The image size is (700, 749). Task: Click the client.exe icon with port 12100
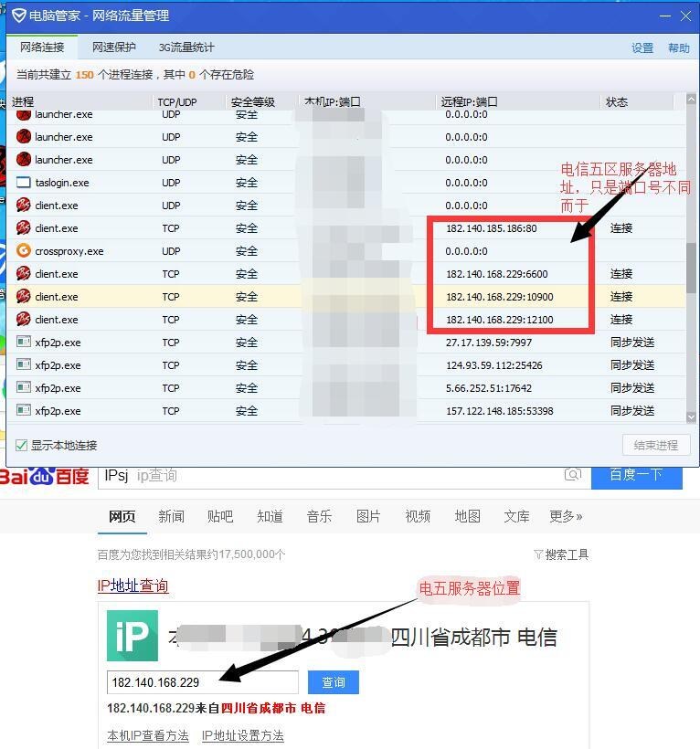tap(23, 320)
